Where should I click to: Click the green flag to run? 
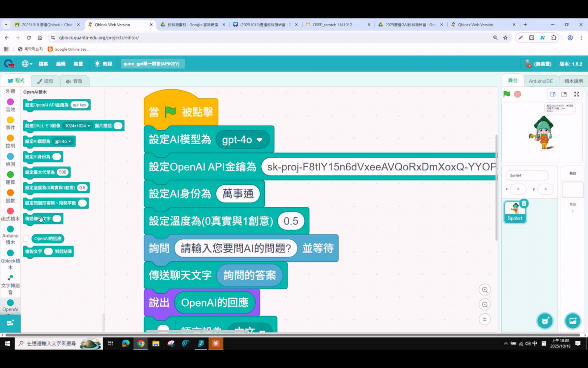point(507,94)
